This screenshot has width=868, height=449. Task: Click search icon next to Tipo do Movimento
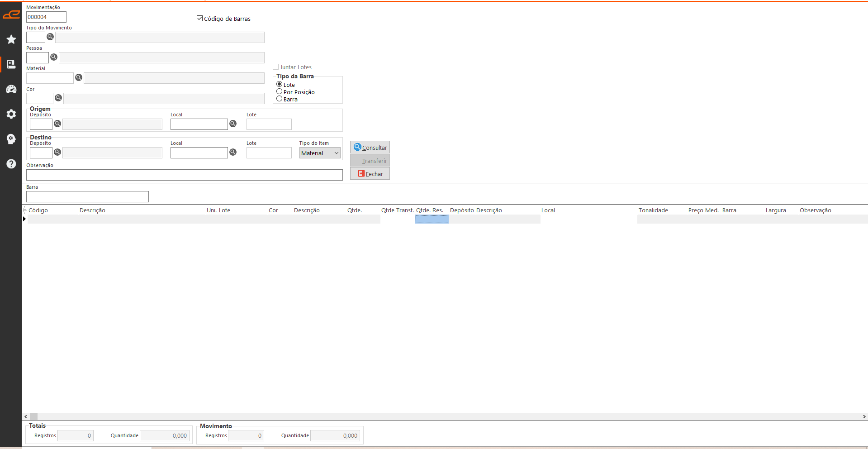click(50, 37)
